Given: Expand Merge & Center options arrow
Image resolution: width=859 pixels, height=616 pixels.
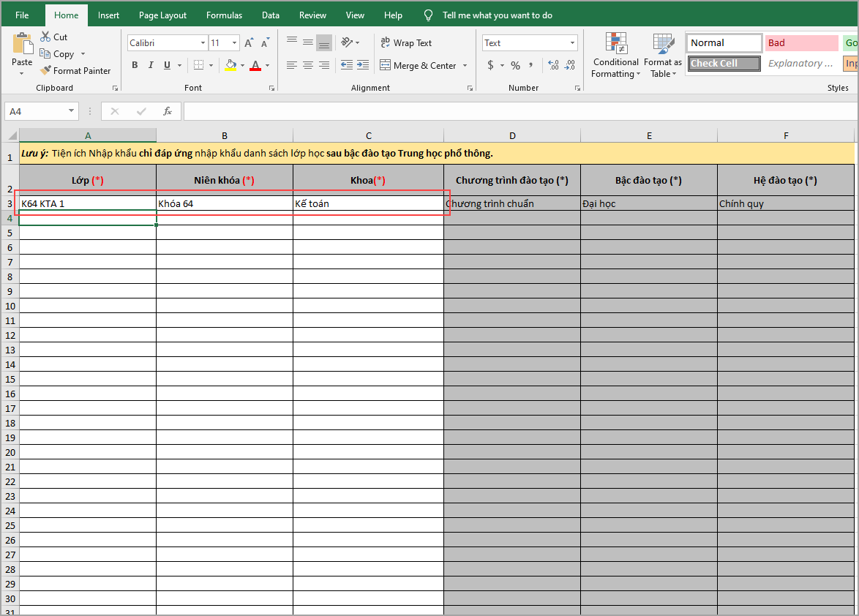Looking at the screenshot, I should point(465,65).
